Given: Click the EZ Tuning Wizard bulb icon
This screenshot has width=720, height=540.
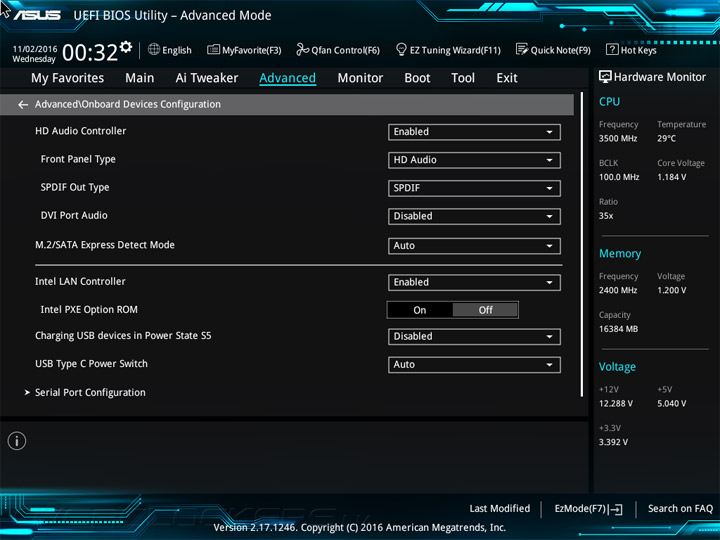Looking at the screenshot, I should pos(401,49).
